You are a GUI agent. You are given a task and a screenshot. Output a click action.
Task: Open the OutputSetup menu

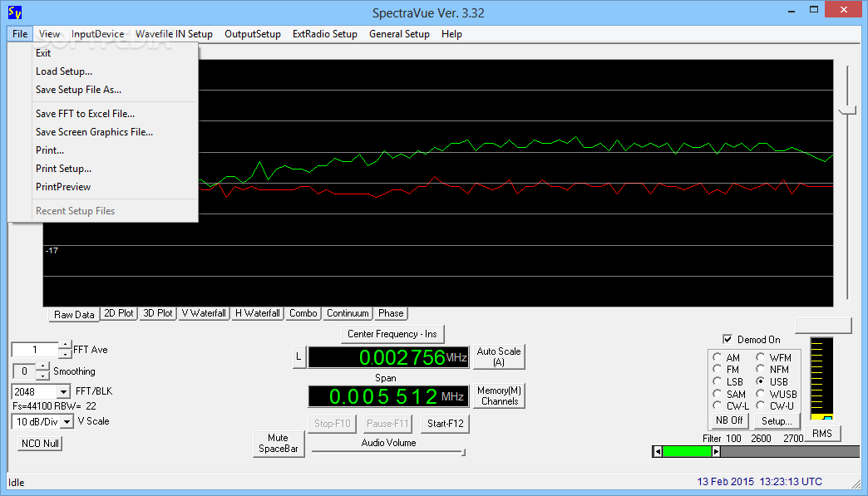(x=253, y=34)
